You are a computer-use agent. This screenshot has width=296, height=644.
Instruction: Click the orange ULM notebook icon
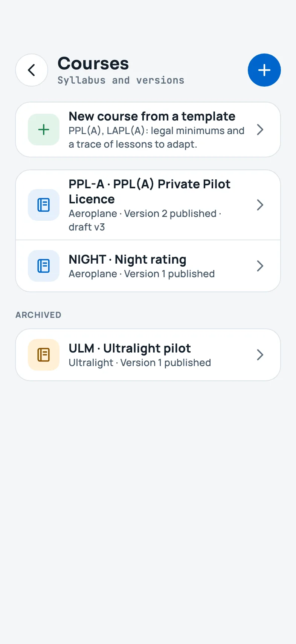pos(44,355)
